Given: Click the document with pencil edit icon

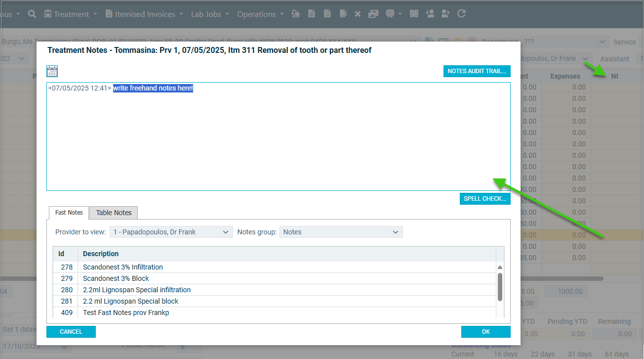Looking at the screenshot, I should coord(343,14).
